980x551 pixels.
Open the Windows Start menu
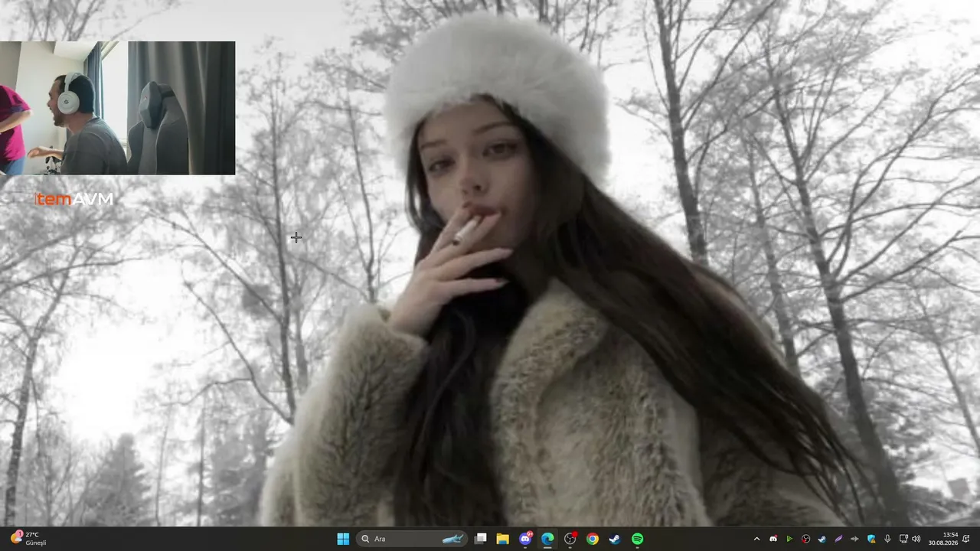343,539
